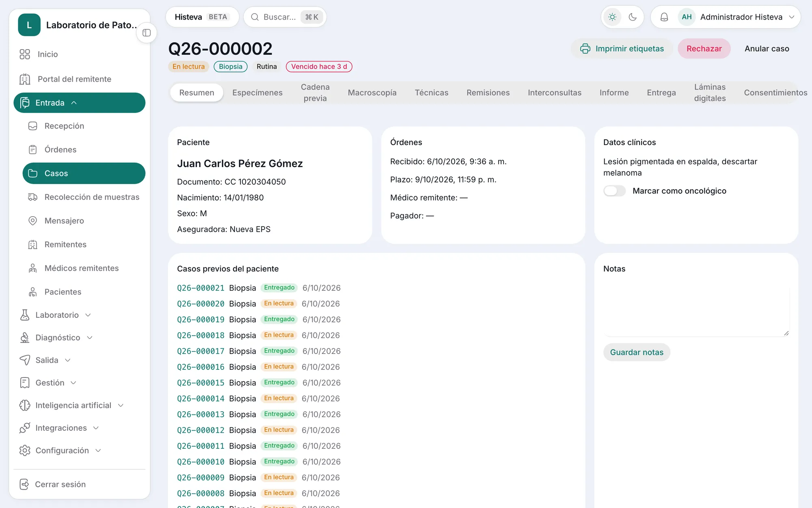
Task: Click the Órdenes clipboard icon
Action: 33,150
